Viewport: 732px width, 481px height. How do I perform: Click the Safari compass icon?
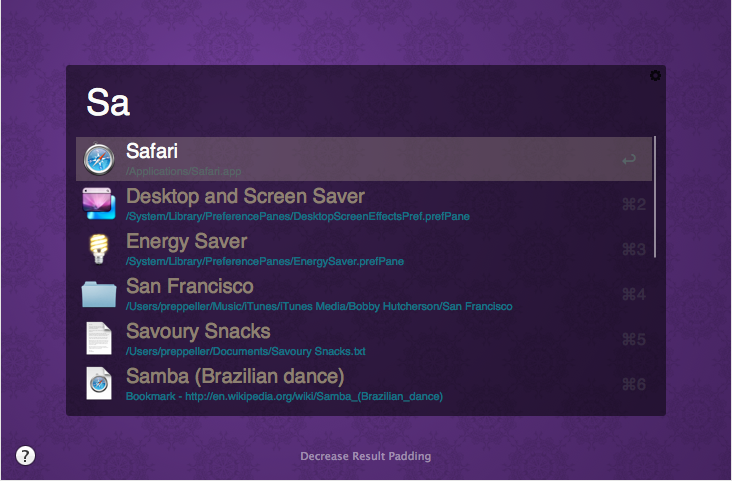coord(99,159)
